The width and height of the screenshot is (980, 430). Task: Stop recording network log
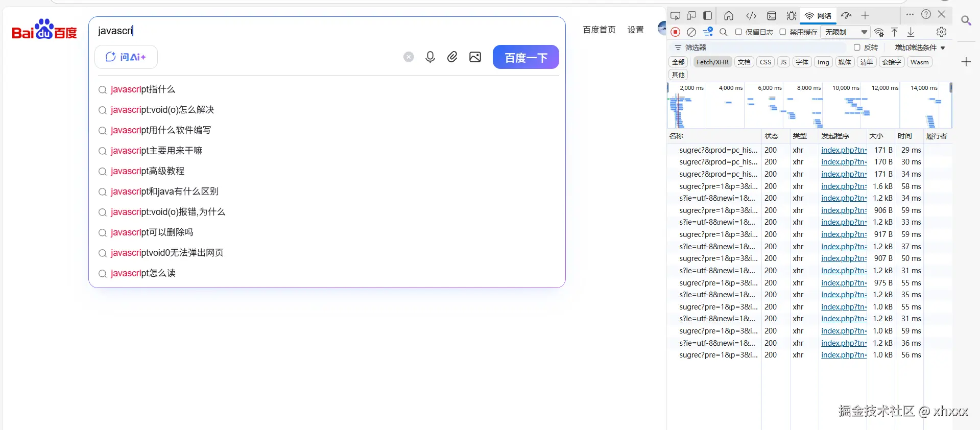[675, 32]
